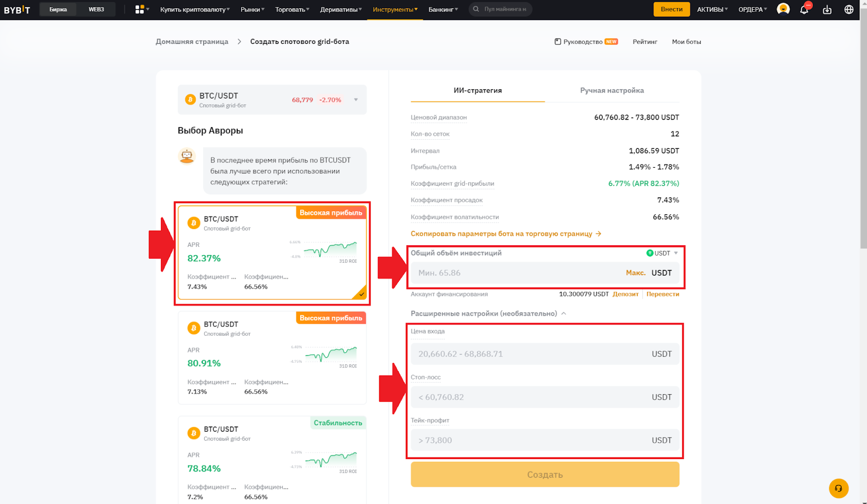Expand ОРДЕРА dropdown
The width and height of the screenshot is (867, 504).
(753, 10)
